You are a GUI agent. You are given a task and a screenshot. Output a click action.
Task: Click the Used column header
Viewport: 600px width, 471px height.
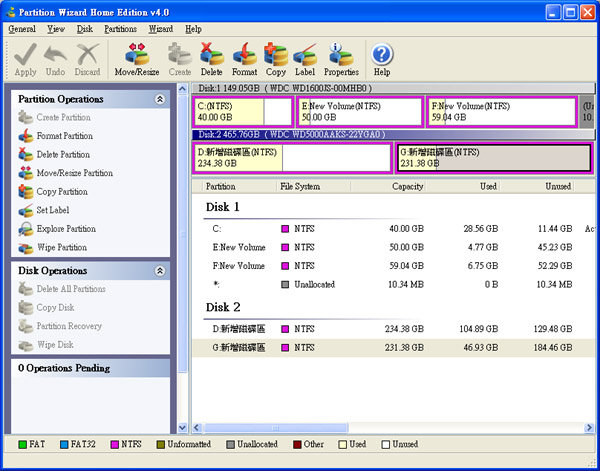tap(463, 187)
